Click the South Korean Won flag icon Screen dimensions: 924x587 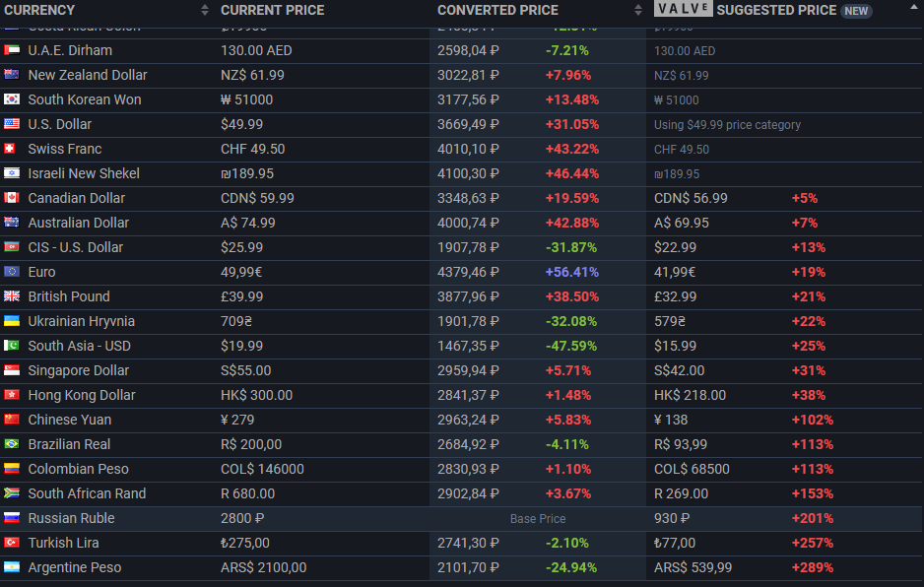click(12, 99)
